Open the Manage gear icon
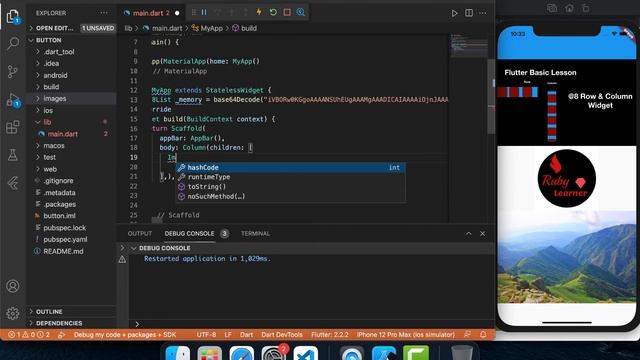 (x=13, y=313)
